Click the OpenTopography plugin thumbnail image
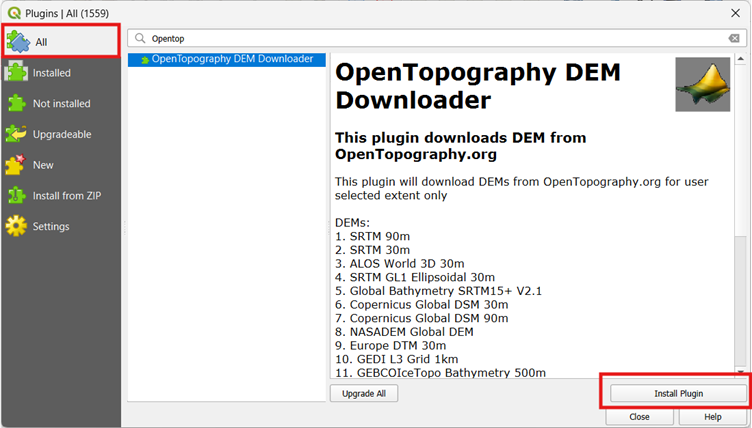 tap(702, 84)
